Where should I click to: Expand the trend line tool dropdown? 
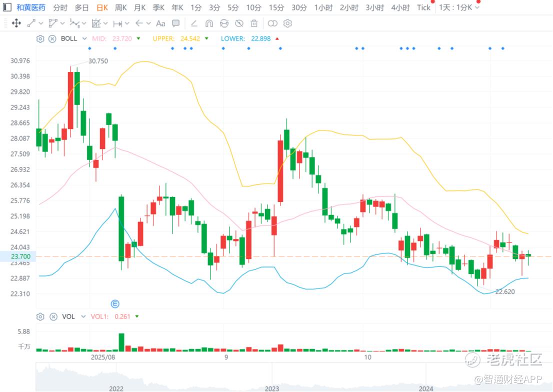[41, 23]
